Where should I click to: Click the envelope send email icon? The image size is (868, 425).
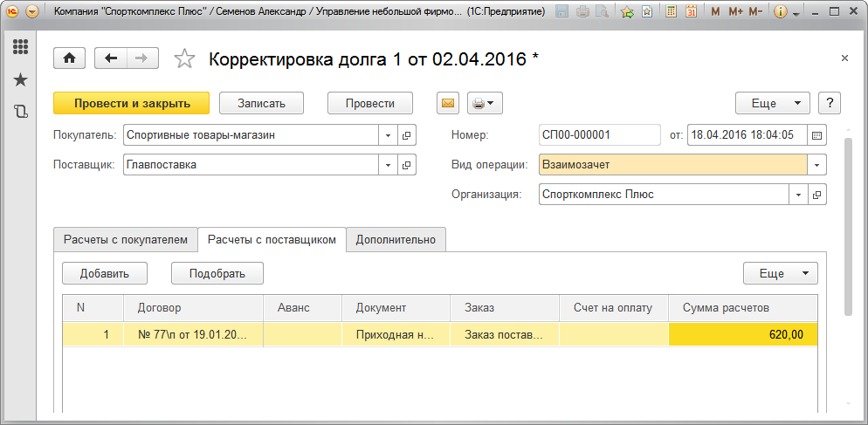point(448,103)
